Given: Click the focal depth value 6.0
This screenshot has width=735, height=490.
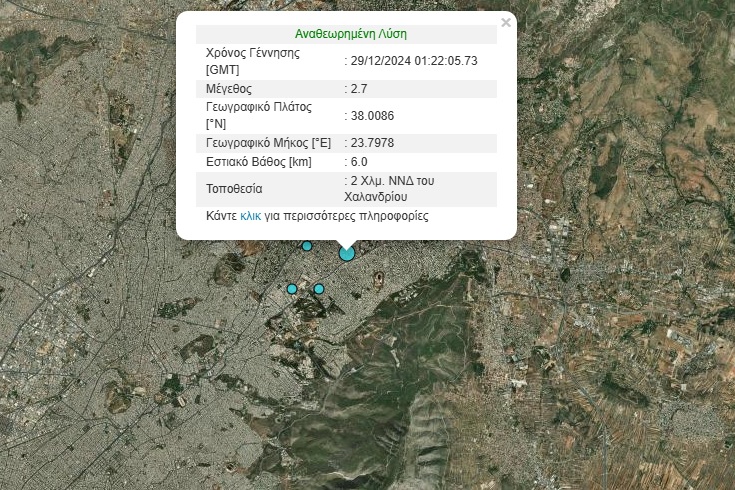Looking at the screenshot, I should 359,162.
